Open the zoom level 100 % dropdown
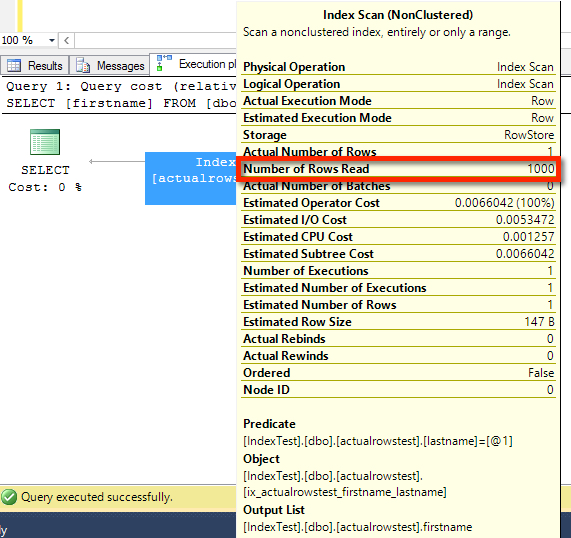Viewport: 571px width, 538px height. coord(52,40)
